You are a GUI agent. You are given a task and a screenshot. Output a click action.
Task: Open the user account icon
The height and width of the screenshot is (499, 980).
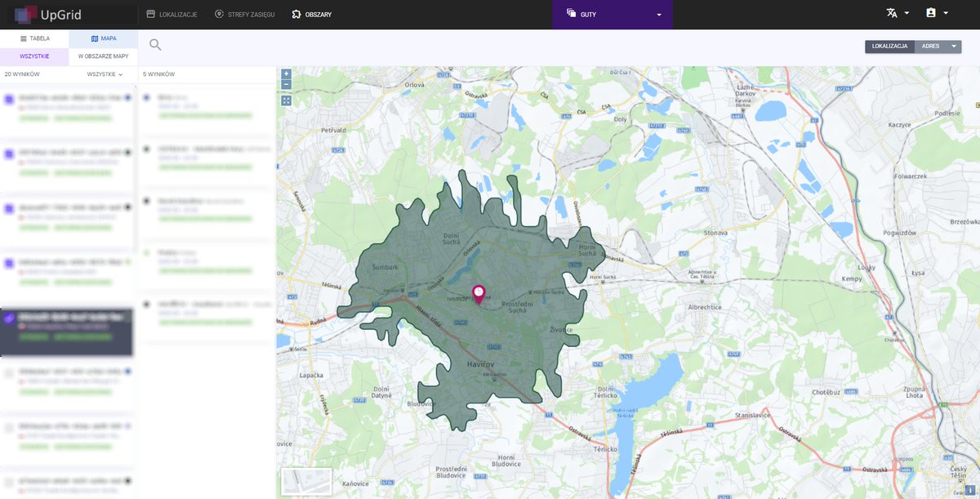click(x=931, y=13)
